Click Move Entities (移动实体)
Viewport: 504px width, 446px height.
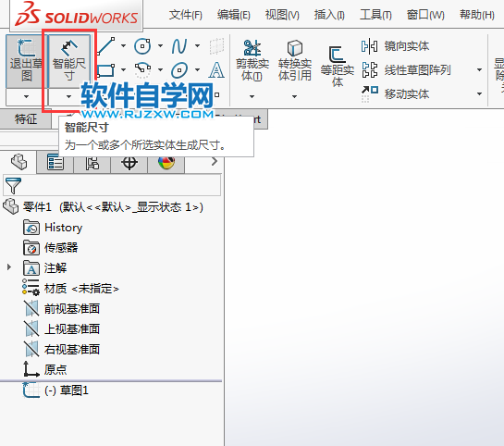396,93
